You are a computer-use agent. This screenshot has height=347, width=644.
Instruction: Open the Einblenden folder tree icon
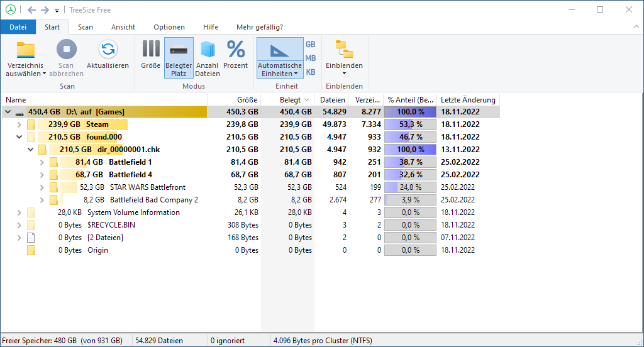344,49
